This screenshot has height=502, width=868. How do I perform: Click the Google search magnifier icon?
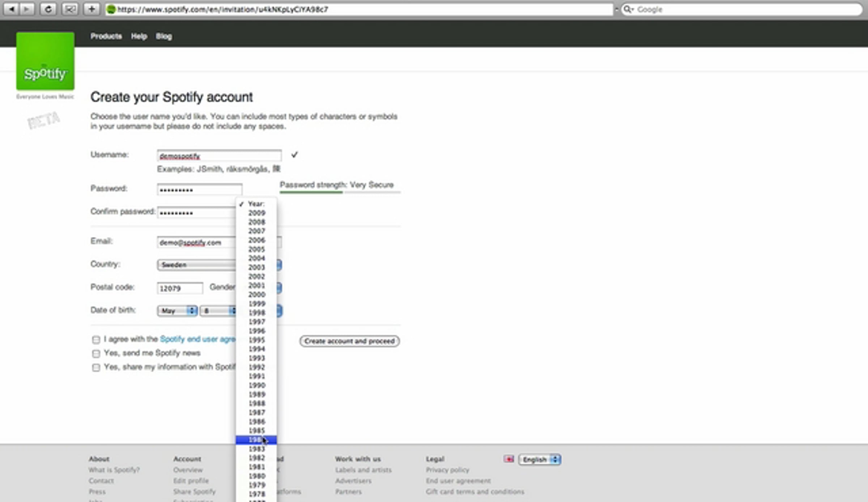[628, 9]
